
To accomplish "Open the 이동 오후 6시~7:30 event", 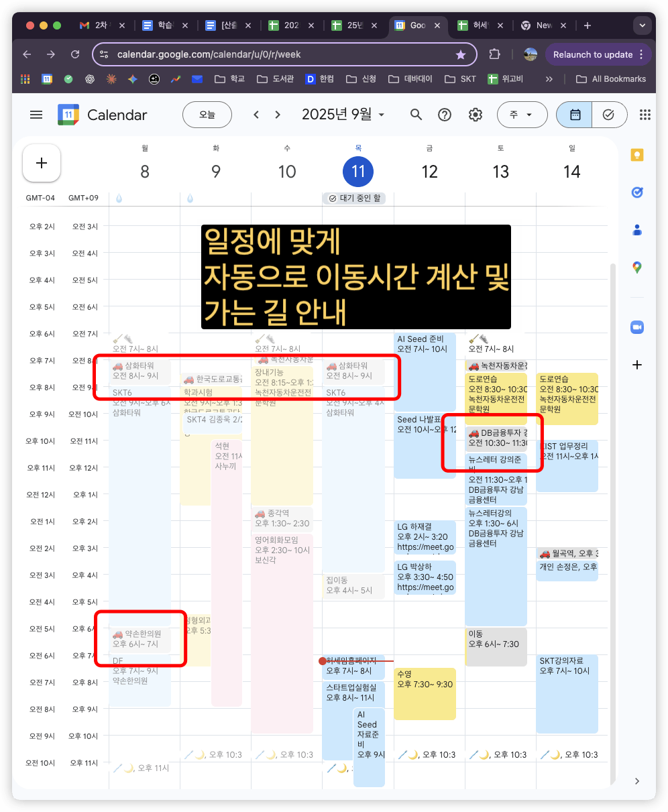I will (x=496, y=647).
